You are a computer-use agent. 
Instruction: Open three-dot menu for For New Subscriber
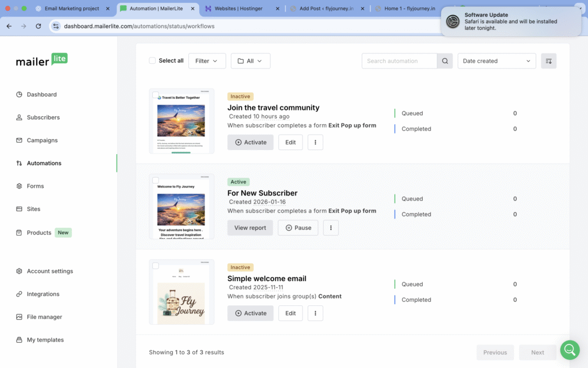coord(331,228)
